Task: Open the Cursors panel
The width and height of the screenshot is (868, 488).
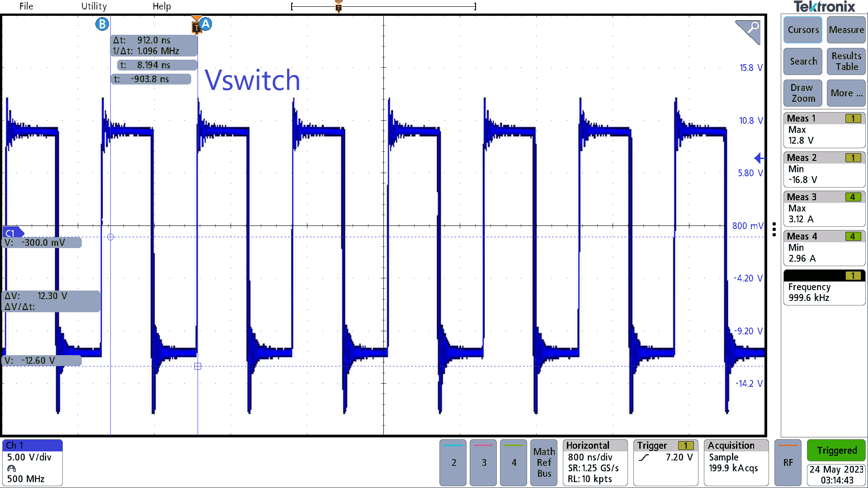Action: coord(802,30)
